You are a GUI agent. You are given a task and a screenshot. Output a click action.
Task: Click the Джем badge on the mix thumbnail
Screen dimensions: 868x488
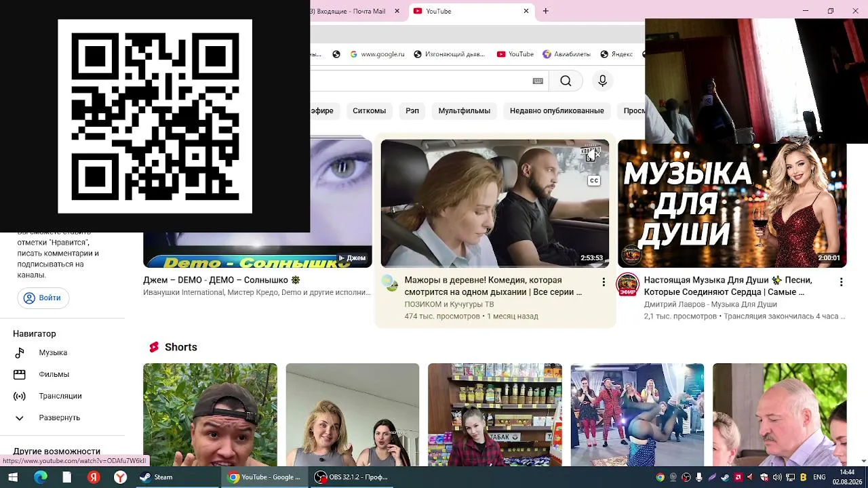[352, 258]
